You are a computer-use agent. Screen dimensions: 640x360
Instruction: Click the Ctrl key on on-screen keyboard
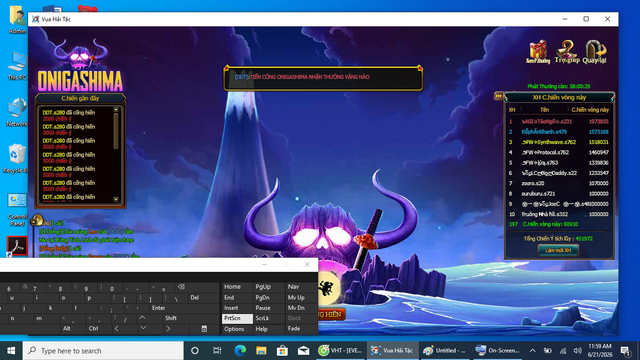coord(93,328)
